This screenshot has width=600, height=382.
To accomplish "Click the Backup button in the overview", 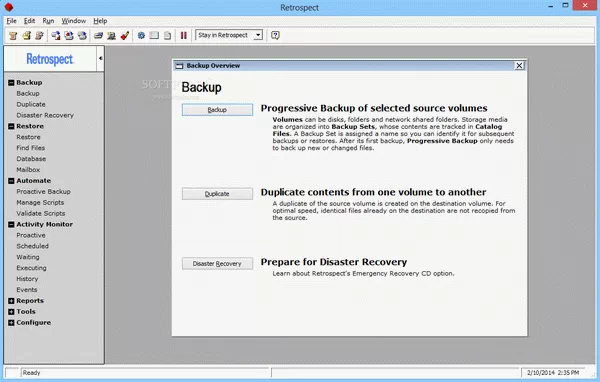I will point(217,110).
